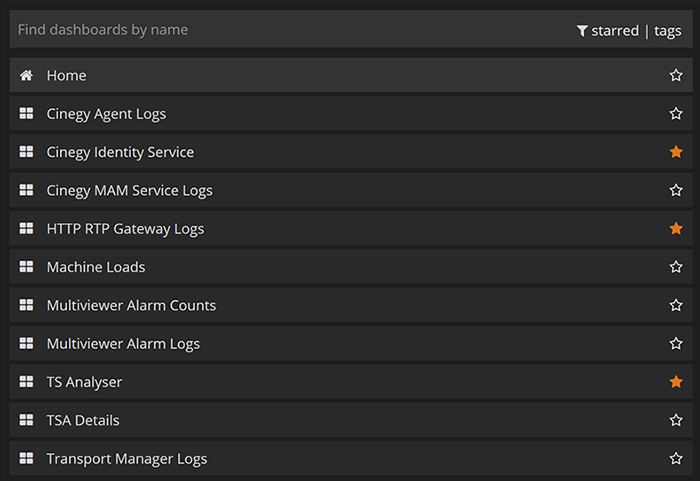Star the Multiviewer Alarm Logs dashboard
The height and width of the screenshot is (481, 700).
click(x=676, y=343)
